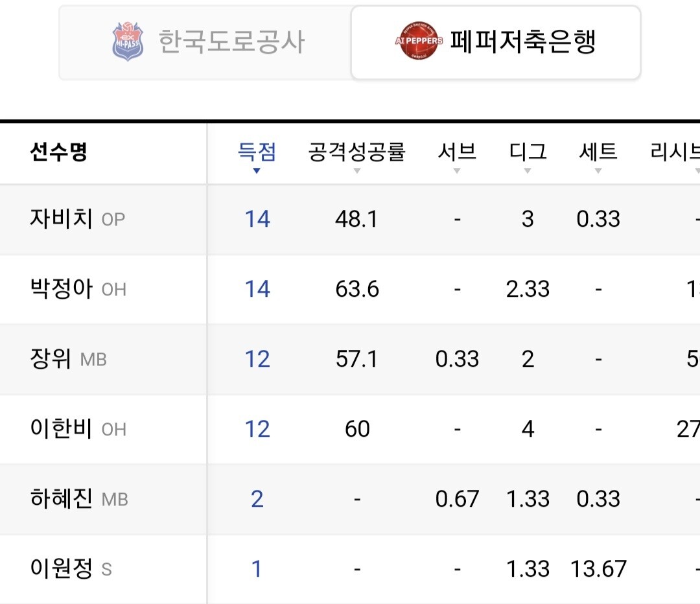Click the 리시브 column header
Screen dimensions: 700x604
click(x=675, y=152)
